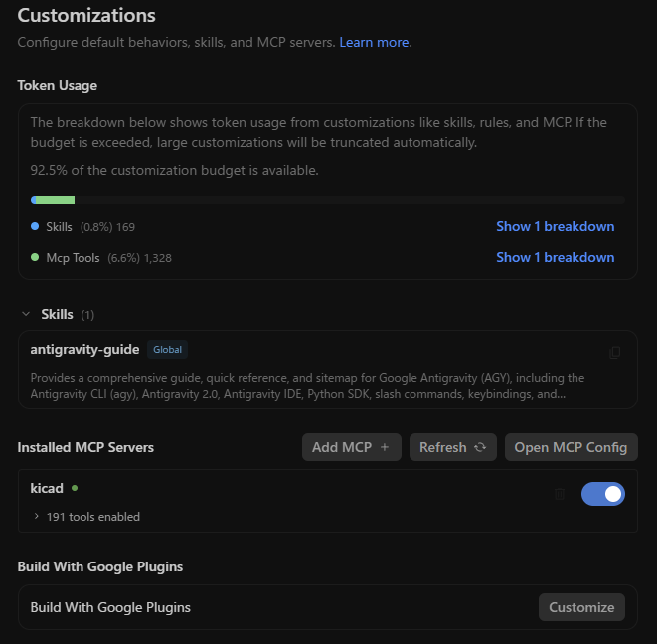Image resolution: width=657 pixels, height=644 pixels.
Task: Open the Learn more link
Action: 374,42
